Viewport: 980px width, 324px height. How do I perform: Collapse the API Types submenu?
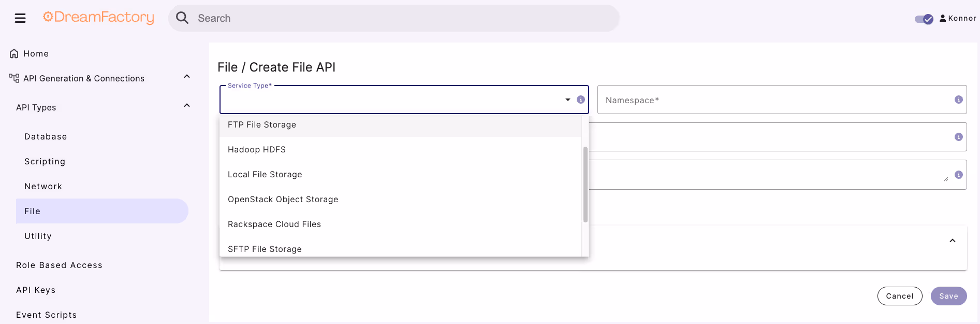point(187,106)
